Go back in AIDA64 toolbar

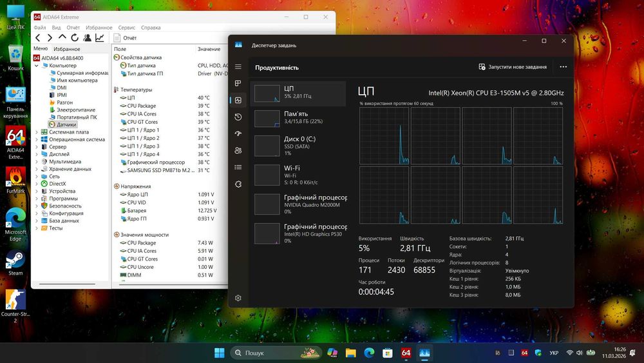[x=38, y=38]
